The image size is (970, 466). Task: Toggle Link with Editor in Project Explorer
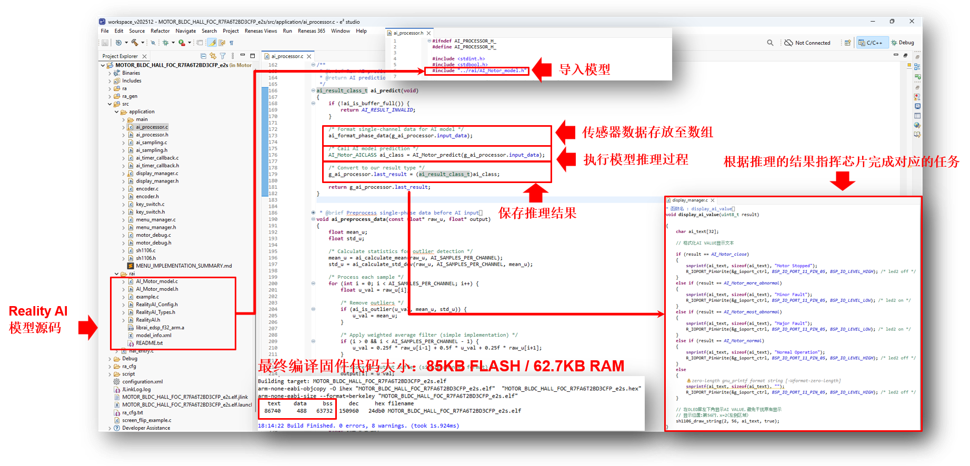(x=213, y=56)
